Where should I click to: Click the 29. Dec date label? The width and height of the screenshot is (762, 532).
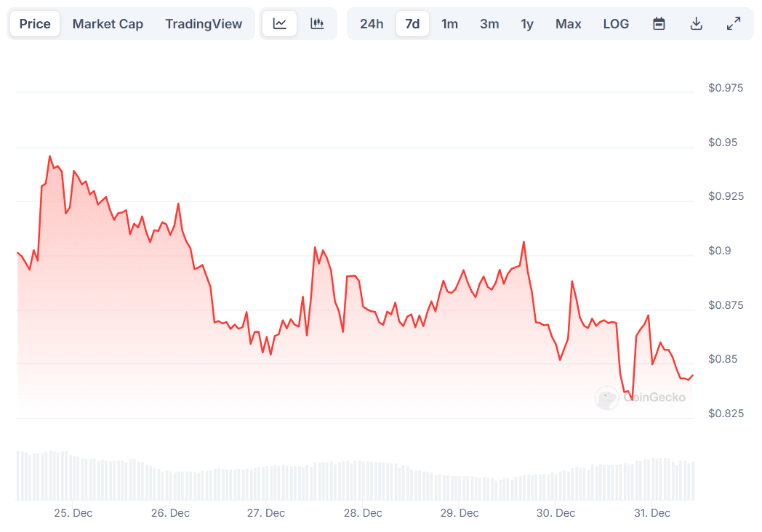tap(460, 513)
